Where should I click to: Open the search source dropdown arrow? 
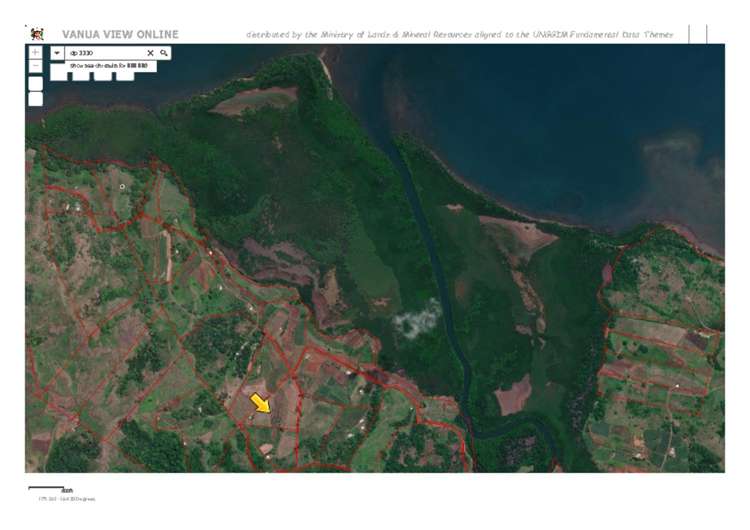pyautogui.click(x=57, y=53)
